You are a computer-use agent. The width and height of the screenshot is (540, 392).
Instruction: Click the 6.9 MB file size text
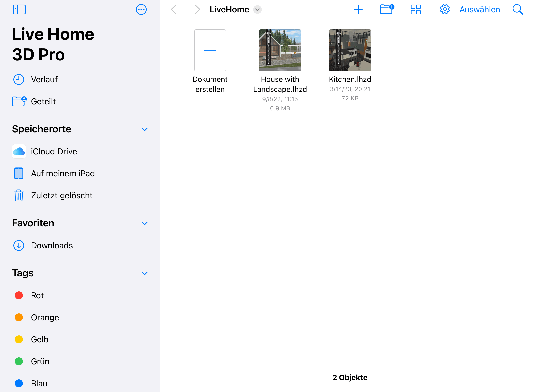pyautogui.click(x=280, y=108)
